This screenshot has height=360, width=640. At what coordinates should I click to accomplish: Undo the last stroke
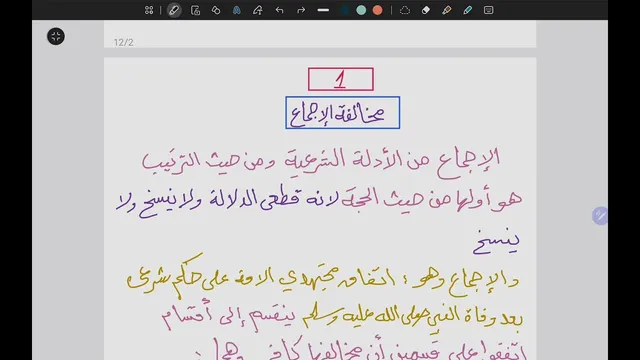tap(279, 10)
